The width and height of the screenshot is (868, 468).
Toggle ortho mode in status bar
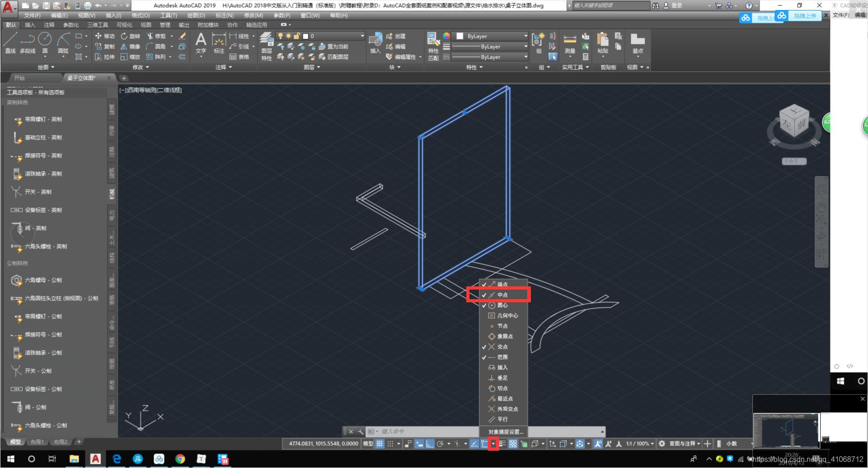[429, 443]
